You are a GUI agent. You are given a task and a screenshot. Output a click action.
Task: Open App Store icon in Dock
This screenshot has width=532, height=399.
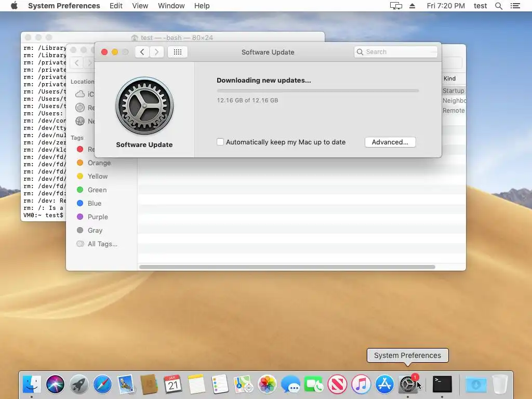[x=384, y=384]
